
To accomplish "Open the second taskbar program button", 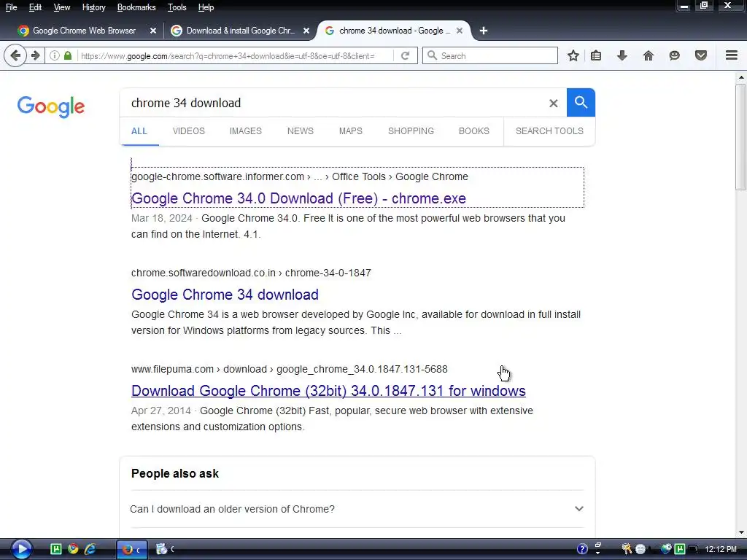I will [x=166, y=550].
